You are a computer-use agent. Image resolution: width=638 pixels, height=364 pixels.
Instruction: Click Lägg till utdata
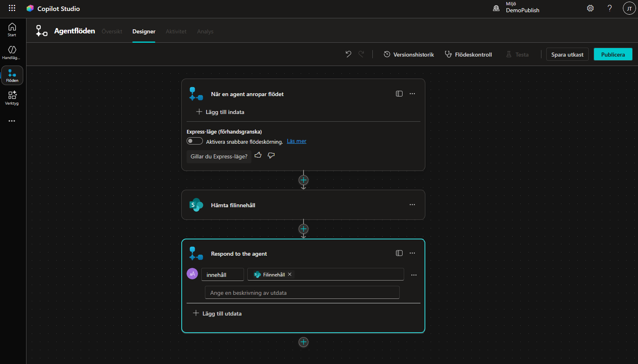(x=217, y=314)
